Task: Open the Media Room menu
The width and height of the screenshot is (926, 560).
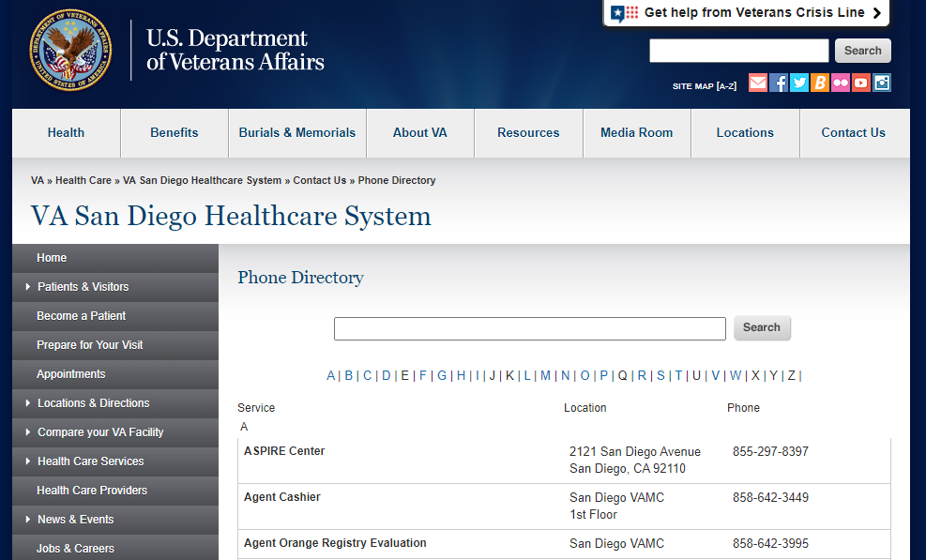Action: point(637,133)
